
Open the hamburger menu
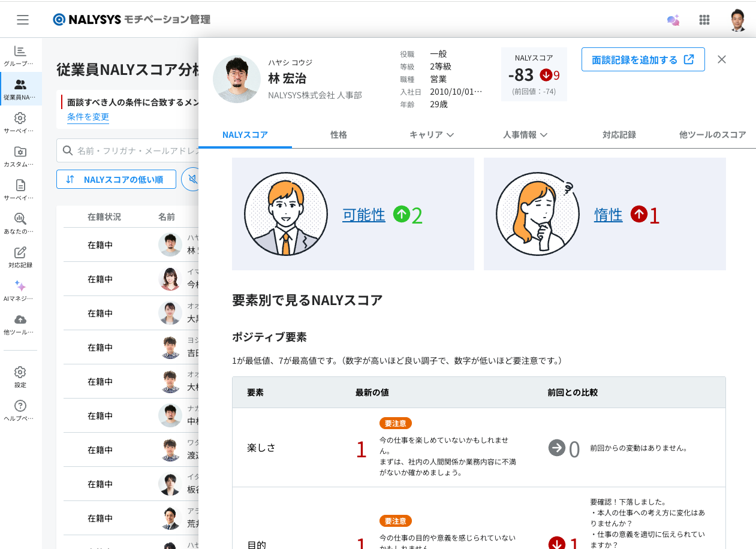(23, 20)
